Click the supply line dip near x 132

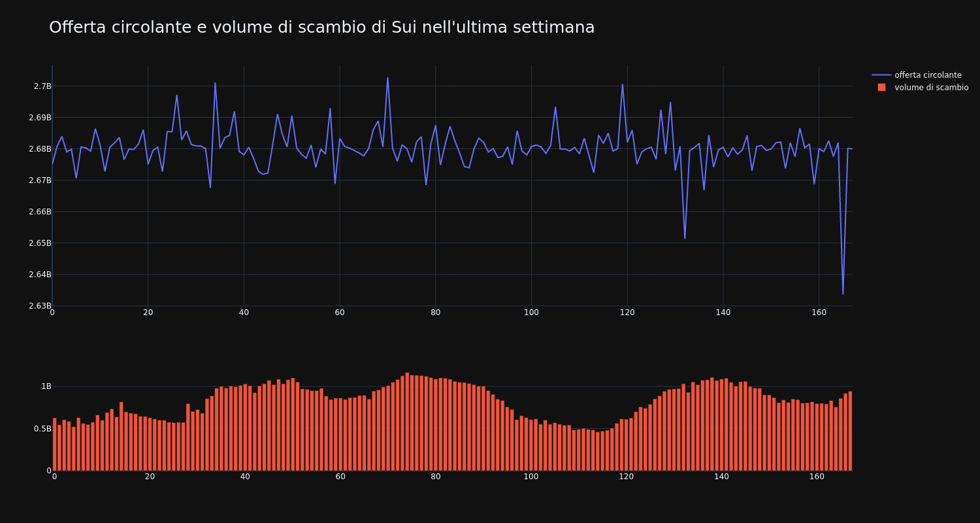click(685, 238)
